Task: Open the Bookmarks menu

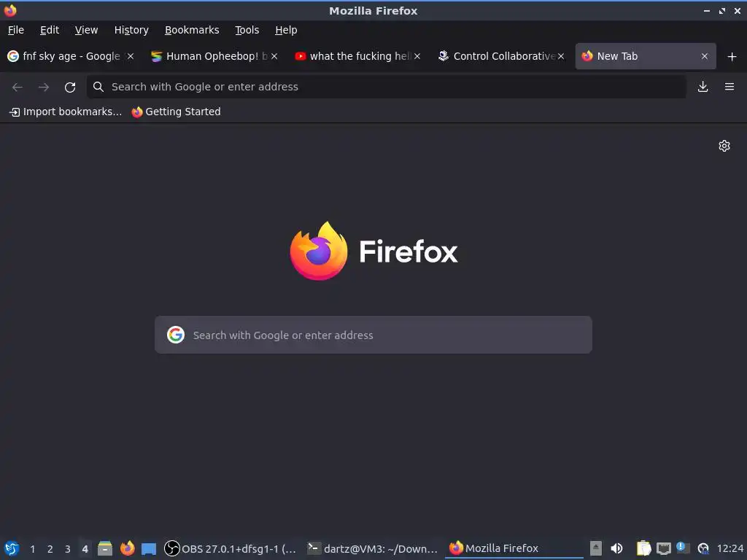Action: (192, 30)
